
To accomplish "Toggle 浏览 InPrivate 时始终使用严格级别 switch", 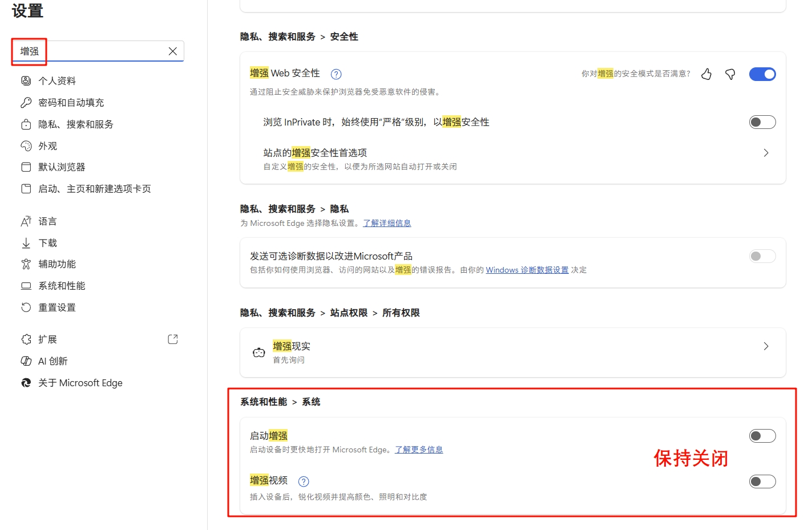I will 762,122.
